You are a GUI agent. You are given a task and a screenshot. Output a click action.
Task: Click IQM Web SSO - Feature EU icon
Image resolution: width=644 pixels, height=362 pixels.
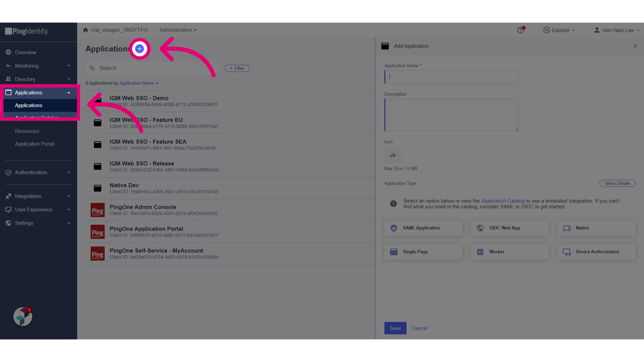pyautogui.click(x=98, y=123)
